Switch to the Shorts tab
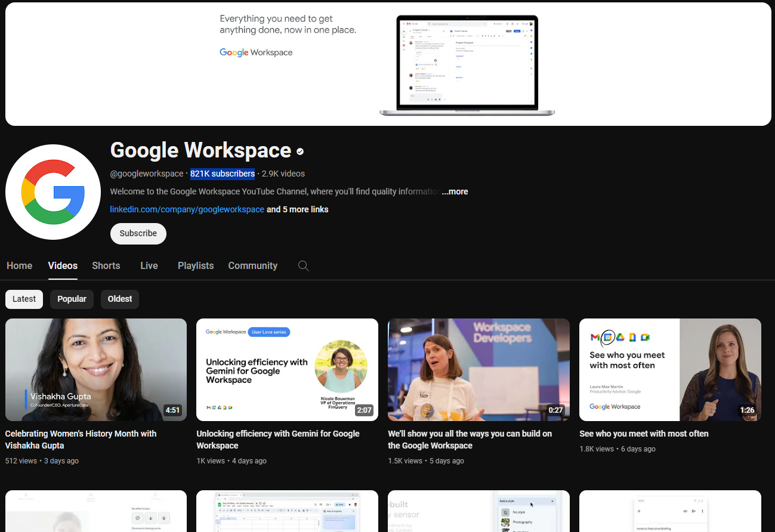The image size is (775, 532). pos(106,265)
